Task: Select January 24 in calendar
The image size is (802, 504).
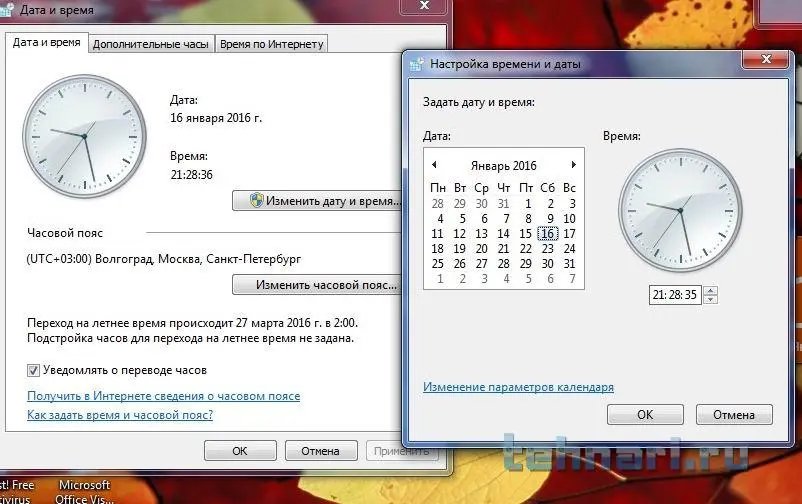Action: (x=569, y=249)
